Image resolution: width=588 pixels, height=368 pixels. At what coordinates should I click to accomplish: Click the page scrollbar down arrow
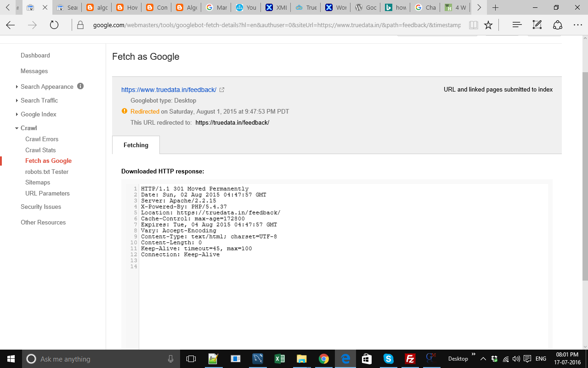coord(585,346)
